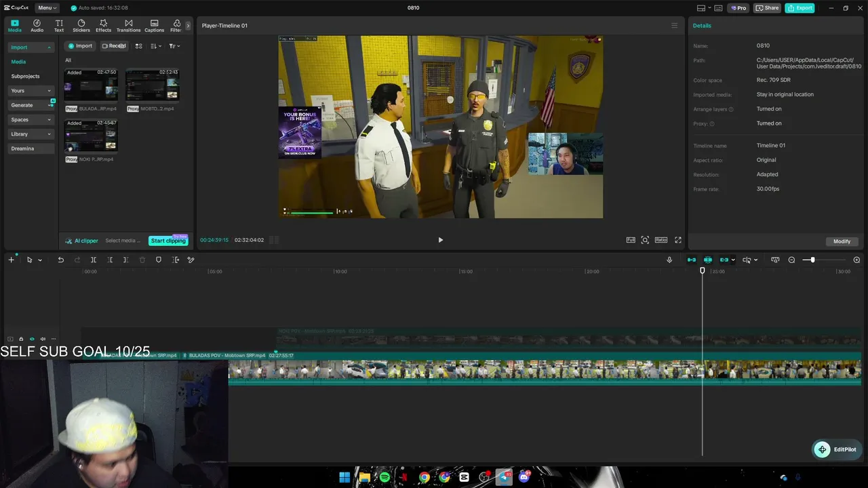The width and height of the screenshot is (868, 488).
Task: Expand the Yours section
Action: pyautogui.click(x=31, y=91)
